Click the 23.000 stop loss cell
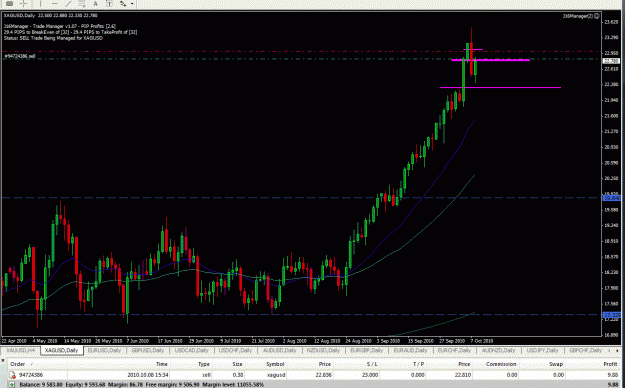625x388 pixels. coord(371,375)
